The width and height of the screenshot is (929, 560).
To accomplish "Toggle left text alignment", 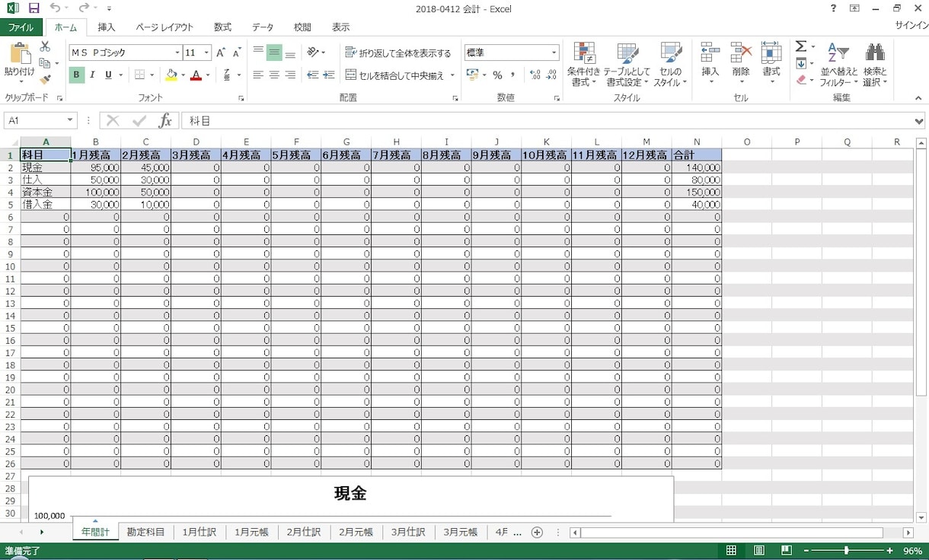I will [x=258, y=75].
